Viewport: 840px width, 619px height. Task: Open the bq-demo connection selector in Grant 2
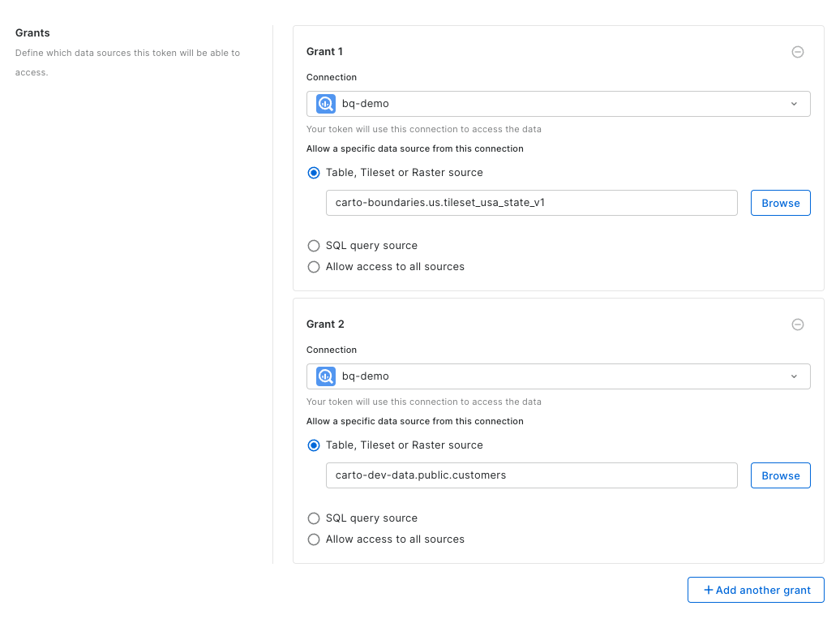click(x=558, y=376)
